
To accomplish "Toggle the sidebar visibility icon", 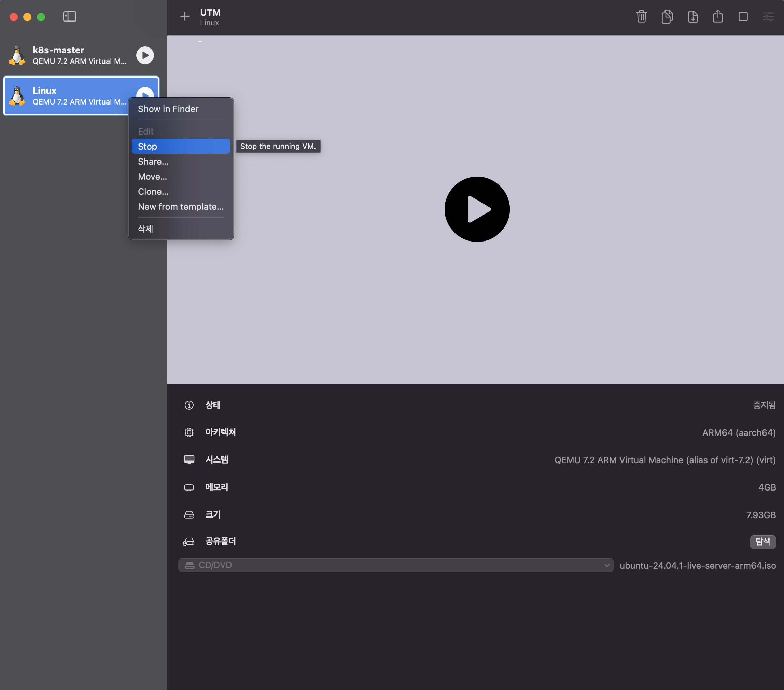I will click(69, 16).
